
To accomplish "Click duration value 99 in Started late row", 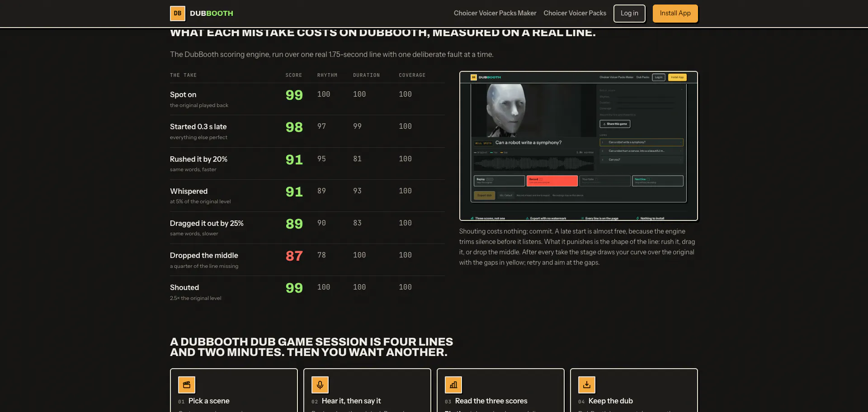I will [x=357, y=126].
